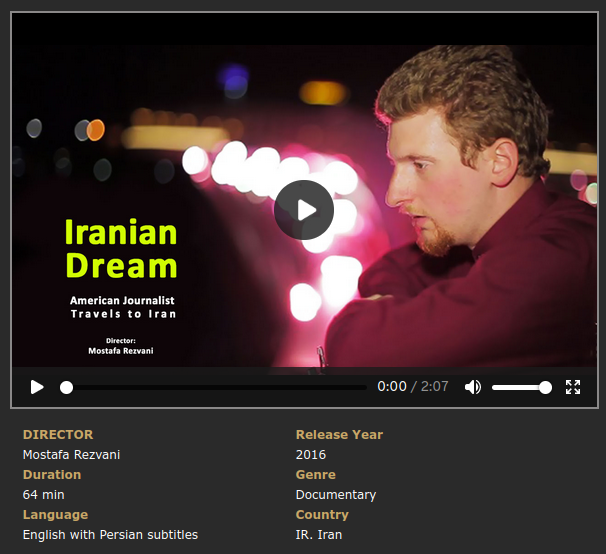
Task: Select the 'Mostafa Rezvani' director name below video
Action: tap(72, 455)
